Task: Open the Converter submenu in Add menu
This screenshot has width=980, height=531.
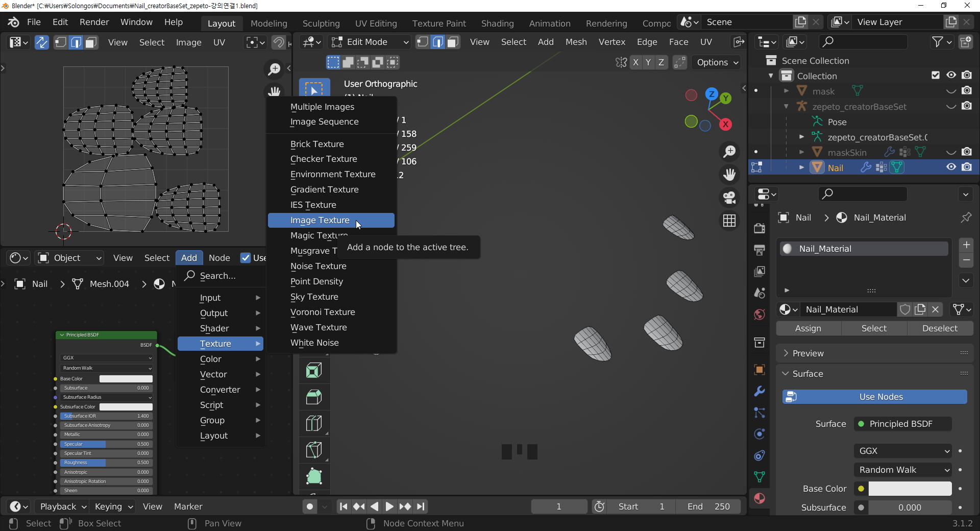Action: coord(220,390)
